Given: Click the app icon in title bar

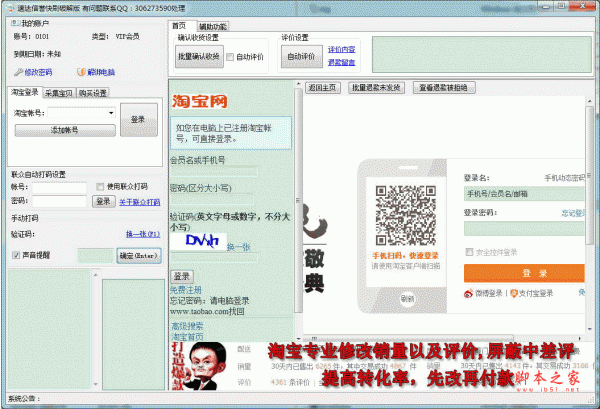Looking at the screenshot, I should coord(11,8).
